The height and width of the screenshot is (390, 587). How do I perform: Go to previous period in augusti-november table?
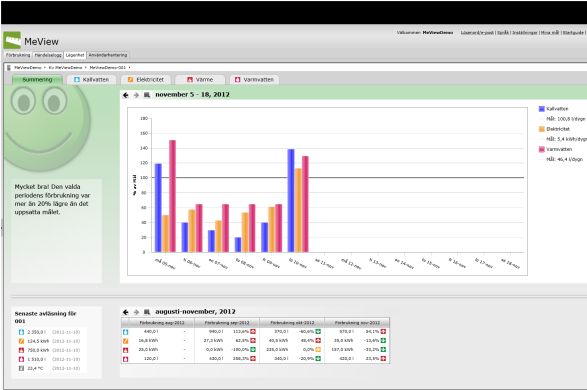pyautogui.click(x=126, y=312)
